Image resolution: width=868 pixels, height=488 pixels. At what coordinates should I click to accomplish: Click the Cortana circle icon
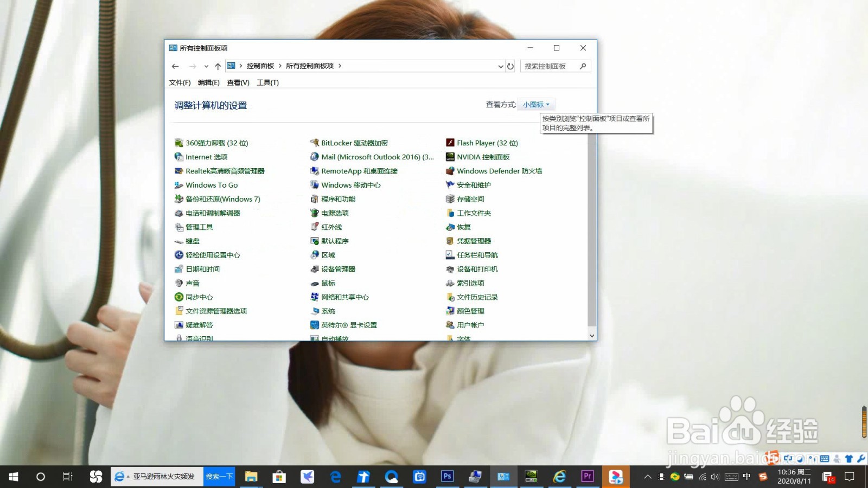click(x=40, y=477)
